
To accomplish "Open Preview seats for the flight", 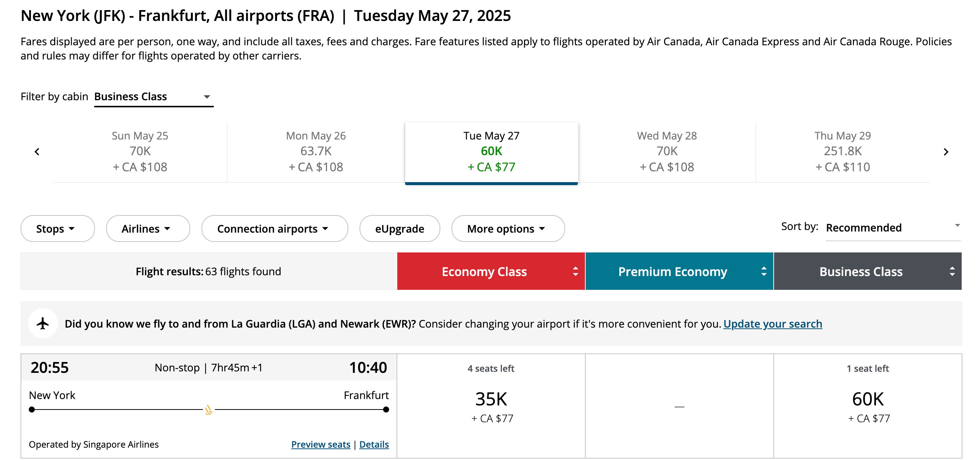I will (x=320, y=444).
